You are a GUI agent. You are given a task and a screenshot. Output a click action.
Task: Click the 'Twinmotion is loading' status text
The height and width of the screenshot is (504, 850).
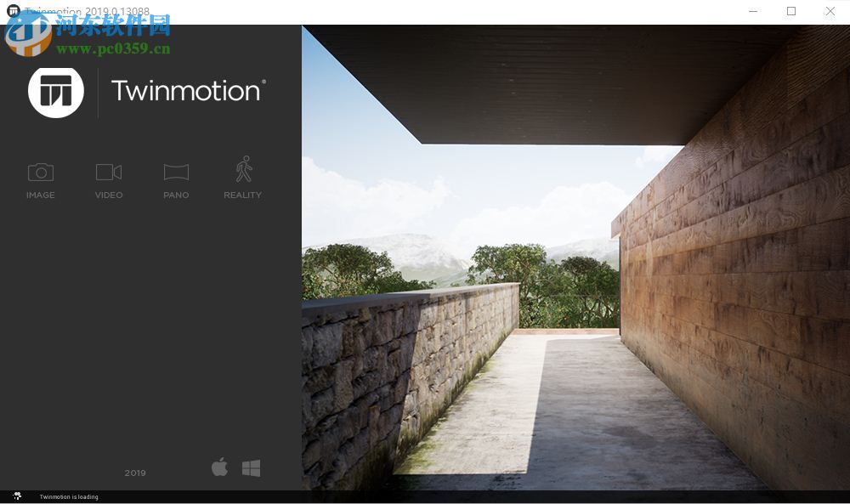click(x=69, y=496)
